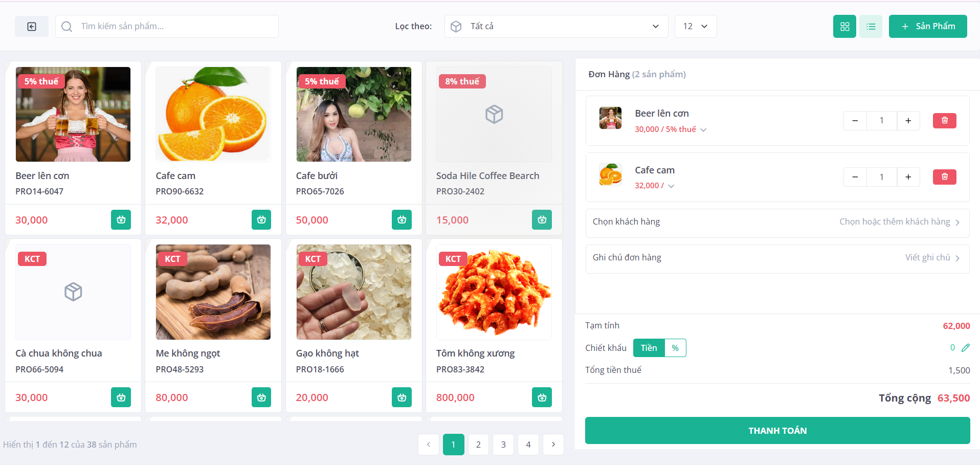Switch to list view layout
This screenshot has height=465, width=980.
click(871, 26)
